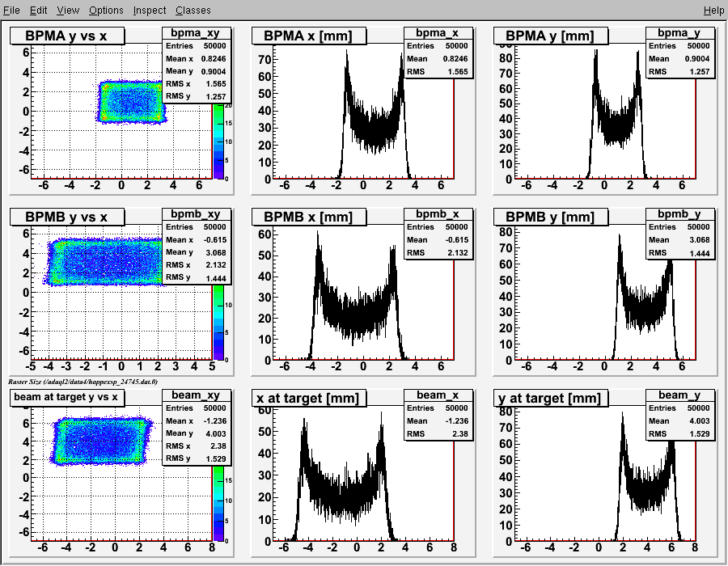Click 'RMS 1.257' in bpma_y stats
Screen dimensions: 728x566
pos(679,71)
